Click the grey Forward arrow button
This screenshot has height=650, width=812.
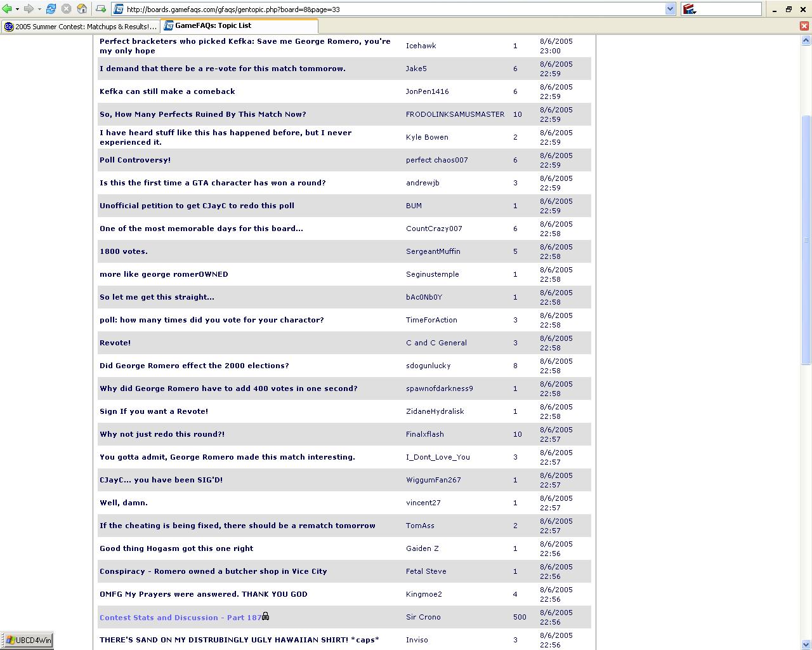29,9
